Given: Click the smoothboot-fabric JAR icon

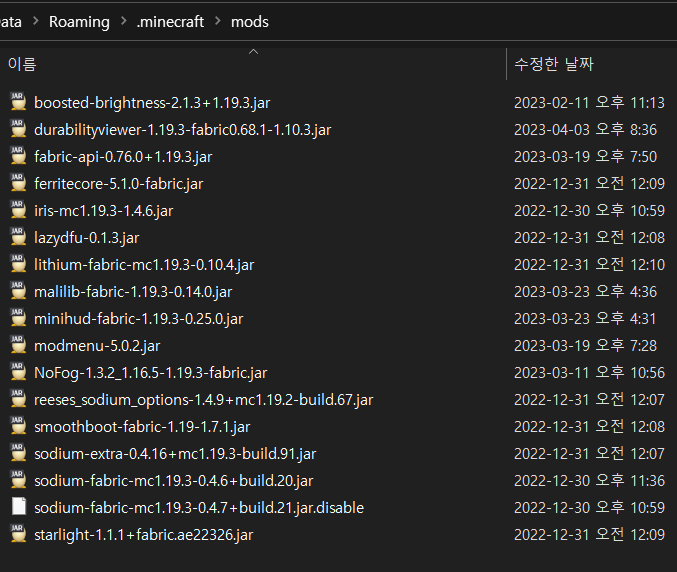Looking at the screenshot, I should (x=18, y=426).
